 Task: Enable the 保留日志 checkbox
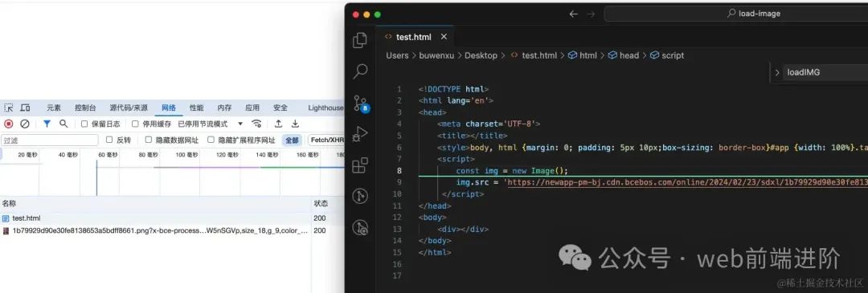pyautogui.click(x=84, y=124)
